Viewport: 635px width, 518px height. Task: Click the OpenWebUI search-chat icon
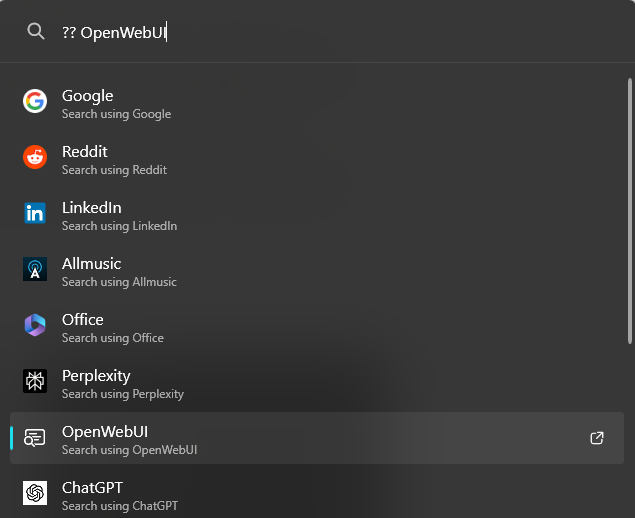pos(35,437)
